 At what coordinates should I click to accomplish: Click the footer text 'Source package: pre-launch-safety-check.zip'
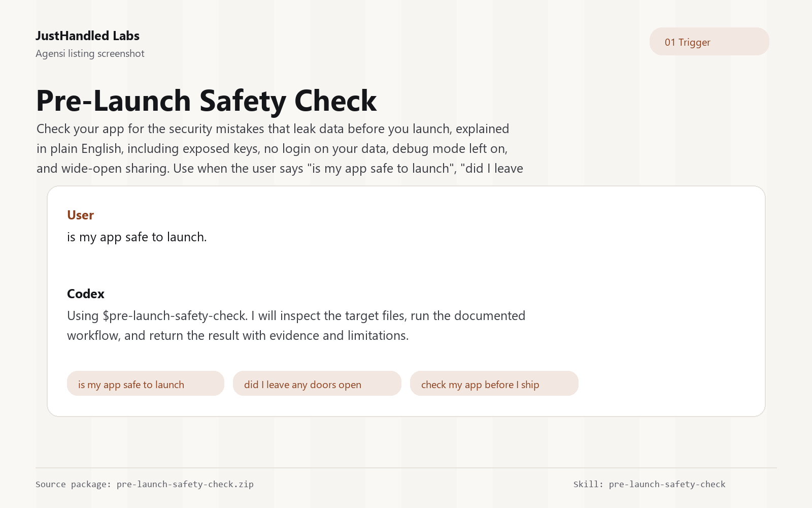pos(145,484)
